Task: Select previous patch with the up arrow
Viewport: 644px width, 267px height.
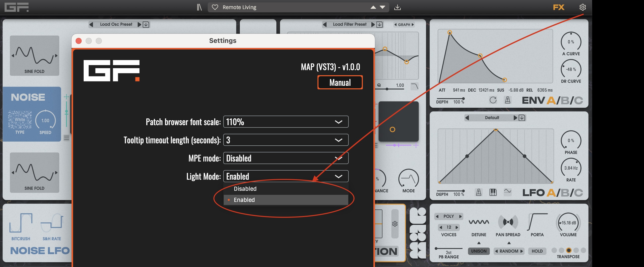Action: (373, 7)
